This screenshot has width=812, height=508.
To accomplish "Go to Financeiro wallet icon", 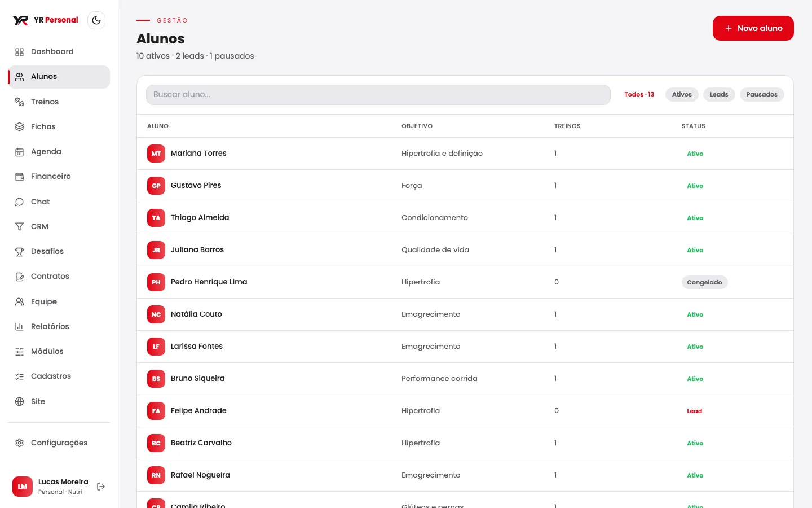I will (20, 177).
